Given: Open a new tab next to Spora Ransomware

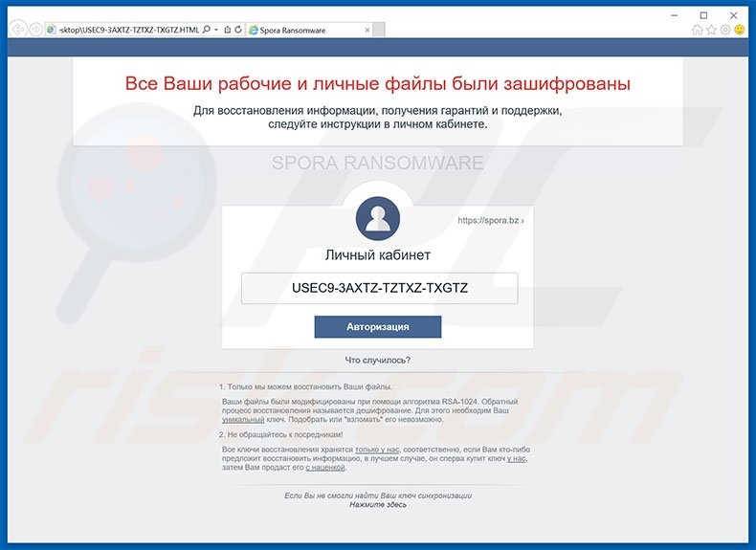Looking at the screenshot, I should coord(380,30).
